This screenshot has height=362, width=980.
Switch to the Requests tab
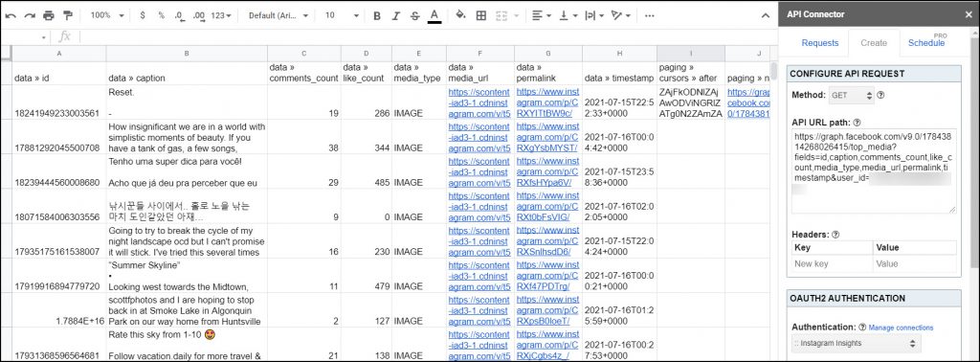click(820, 43)
